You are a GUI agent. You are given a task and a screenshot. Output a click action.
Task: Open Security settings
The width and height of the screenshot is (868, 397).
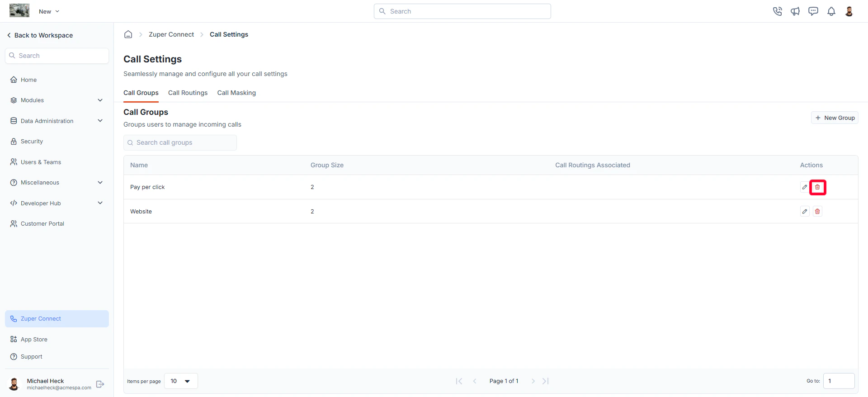[32, 142]
